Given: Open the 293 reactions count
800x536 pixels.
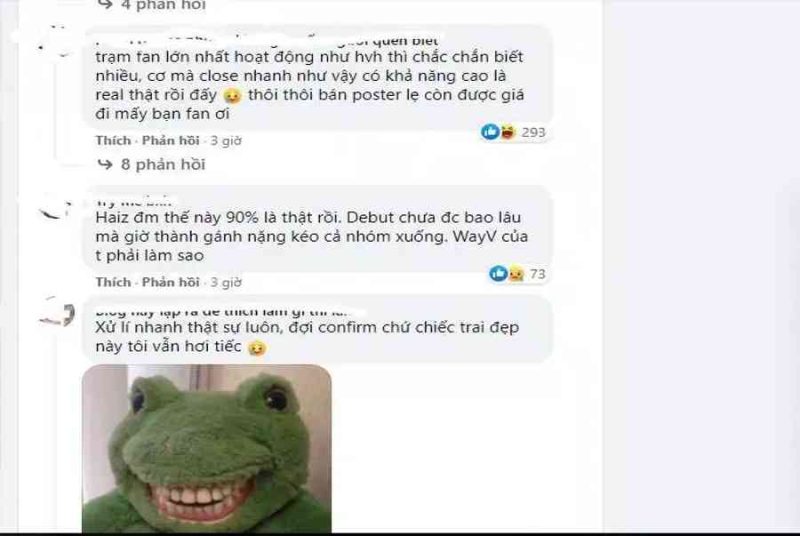Looking at the screenshot, I should tap(533, 132).
